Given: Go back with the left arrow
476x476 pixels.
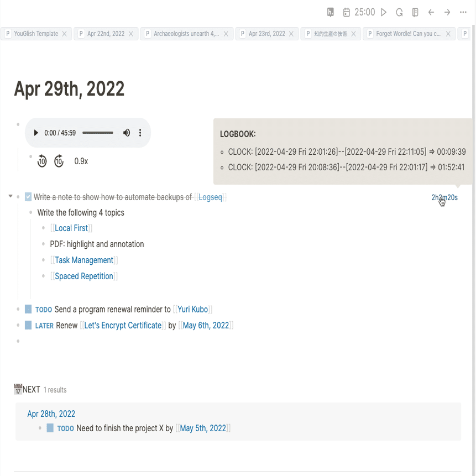Looking at the screenshot, I should (431, 12).
